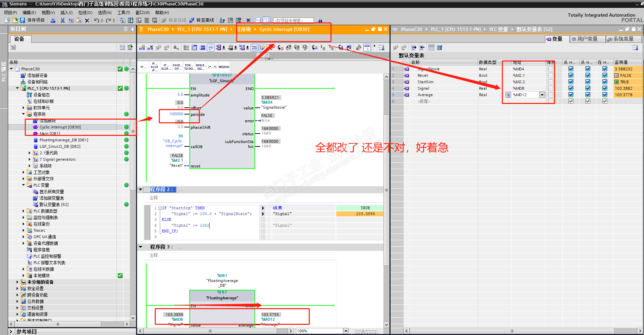The width and height of the screenshot is (644, 335).
Task: Click the tag icon next to Signal row
Action: 406,88
